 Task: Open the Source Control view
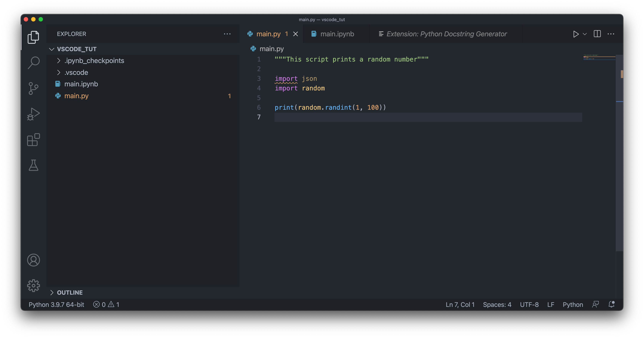click(34, 88)
